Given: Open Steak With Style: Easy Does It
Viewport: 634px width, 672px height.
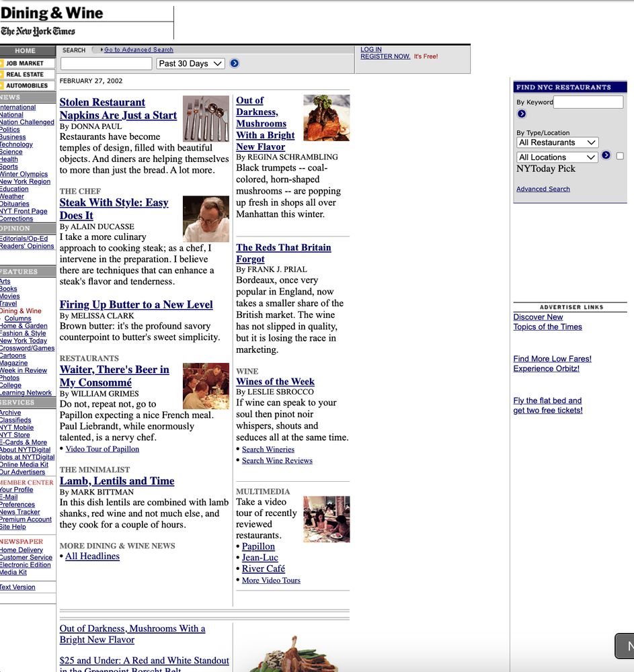Looking at the screenshot, I should (114, 209).
